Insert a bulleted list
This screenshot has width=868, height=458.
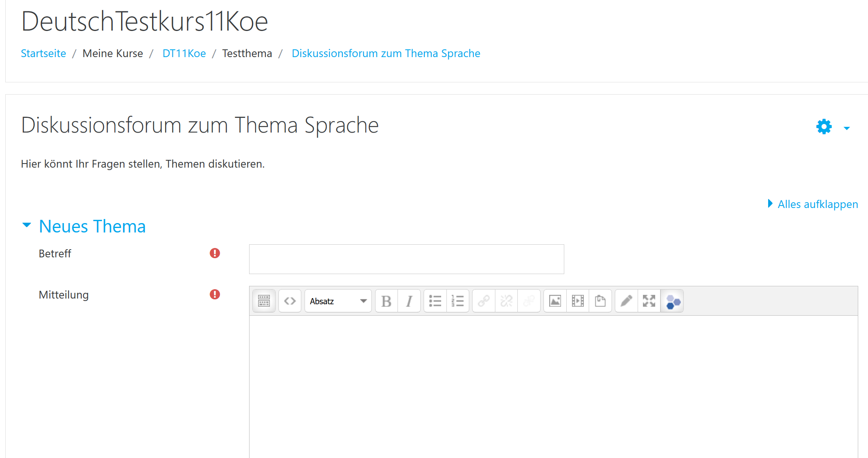pos(435,301)
